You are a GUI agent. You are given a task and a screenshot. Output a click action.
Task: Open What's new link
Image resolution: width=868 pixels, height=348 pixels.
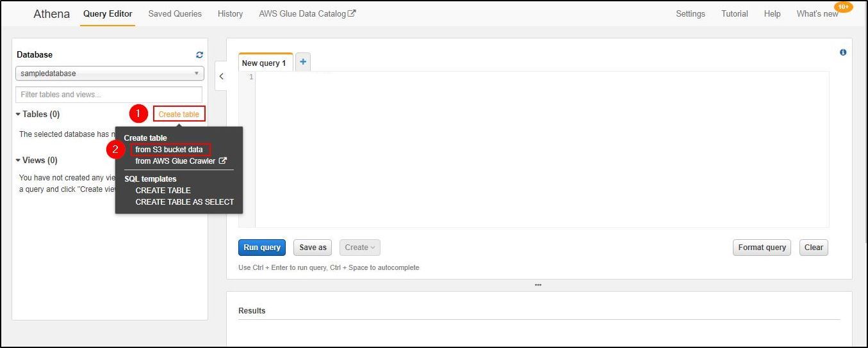(817, 13)
